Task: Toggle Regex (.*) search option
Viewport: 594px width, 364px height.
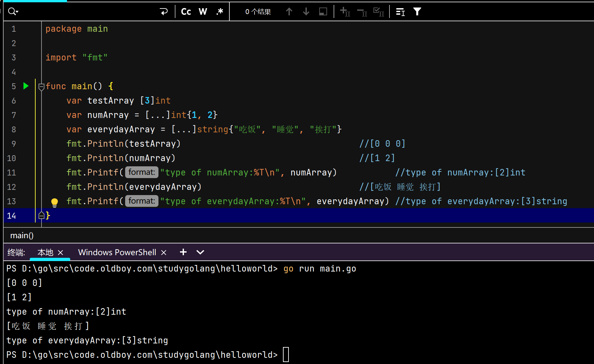Action: point(220,12)
